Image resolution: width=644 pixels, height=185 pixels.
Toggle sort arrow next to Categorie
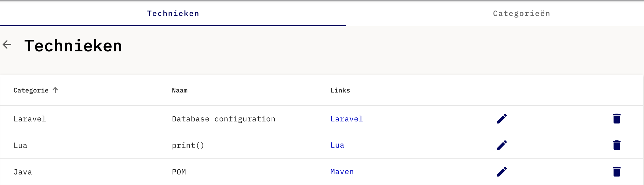(x=55, y=90)
